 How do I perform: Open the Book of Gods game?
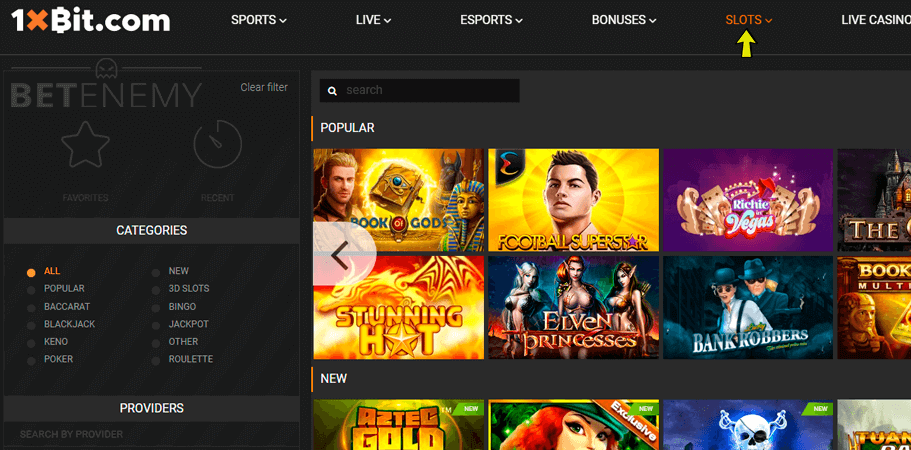(x=399, y=200)
